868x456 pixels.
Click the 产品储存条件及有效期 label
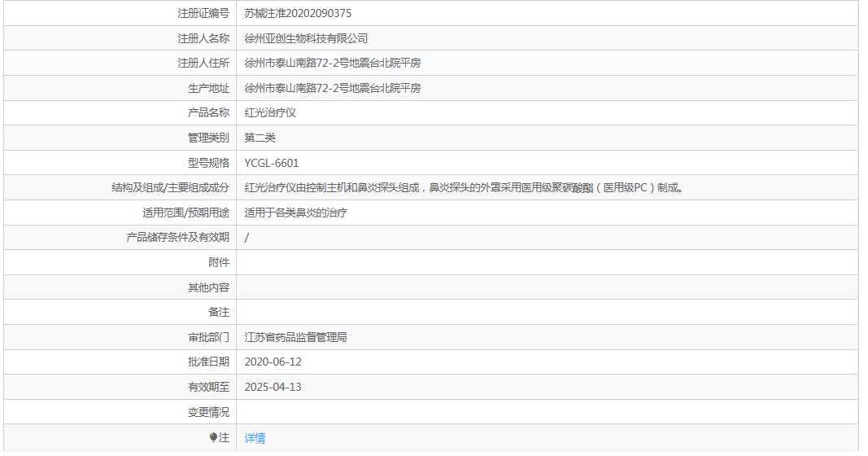(177, 237)
